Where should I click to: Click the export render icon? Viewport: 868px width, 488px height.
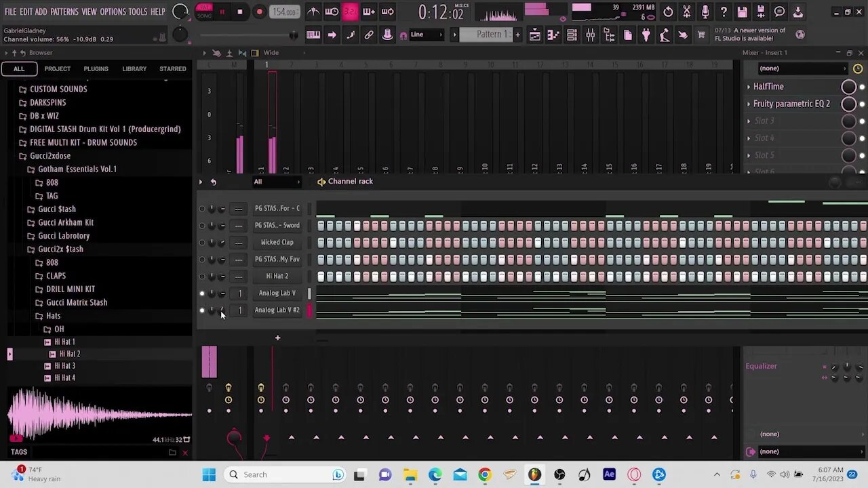click(761, 12)
